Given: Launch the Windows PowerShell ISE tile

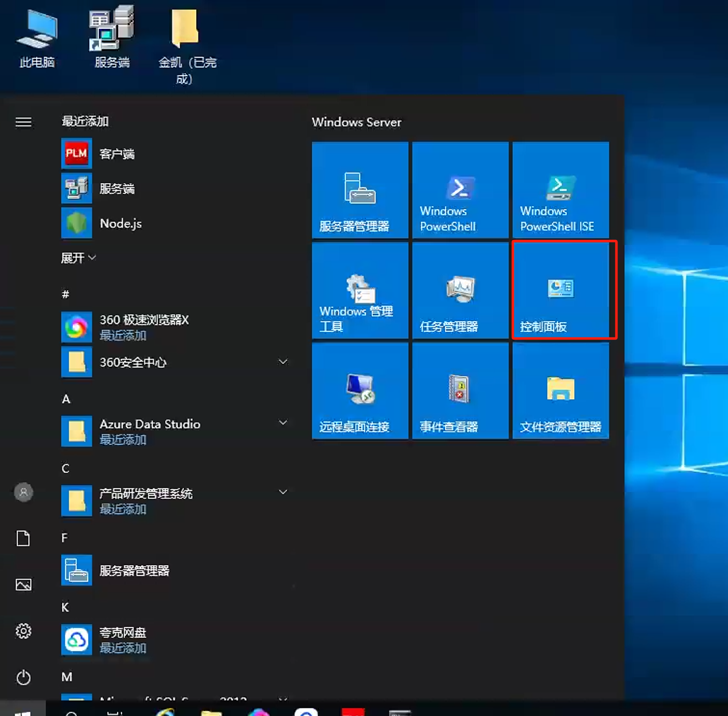Looking at the screenshot, I should click(x=560, y=190).
